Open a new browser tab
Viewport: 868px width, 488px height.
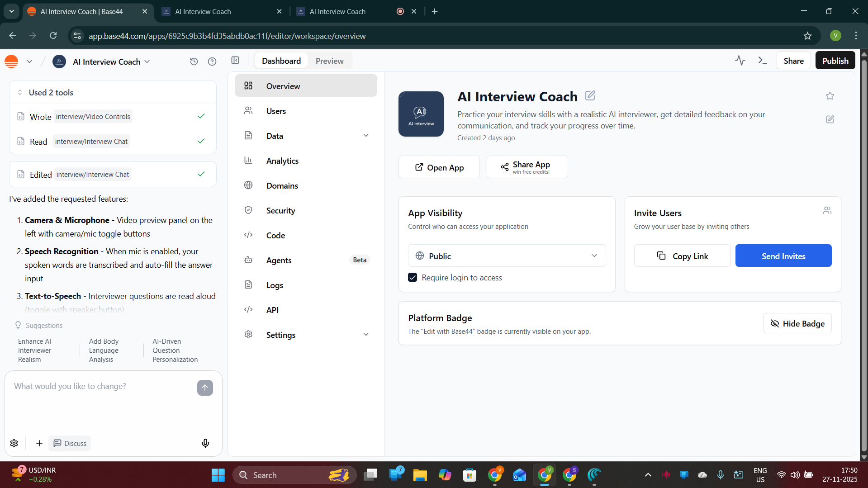[435, 11]
